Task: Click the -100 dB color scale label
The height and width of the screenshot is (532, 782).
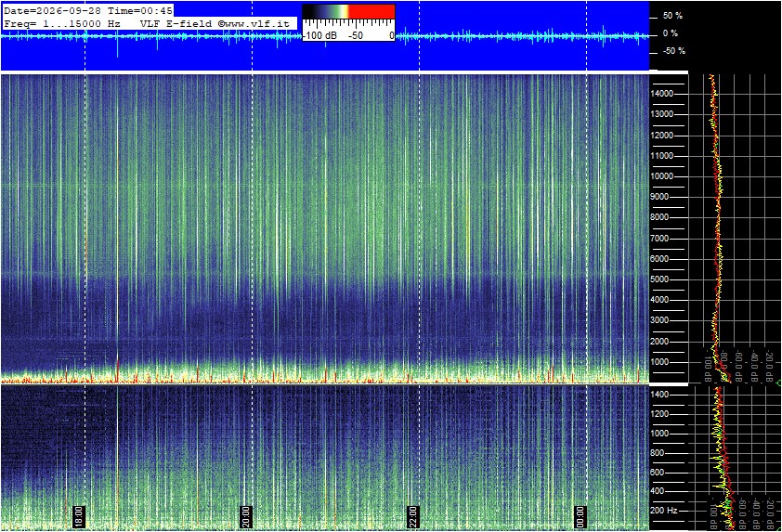Action: 320,35
